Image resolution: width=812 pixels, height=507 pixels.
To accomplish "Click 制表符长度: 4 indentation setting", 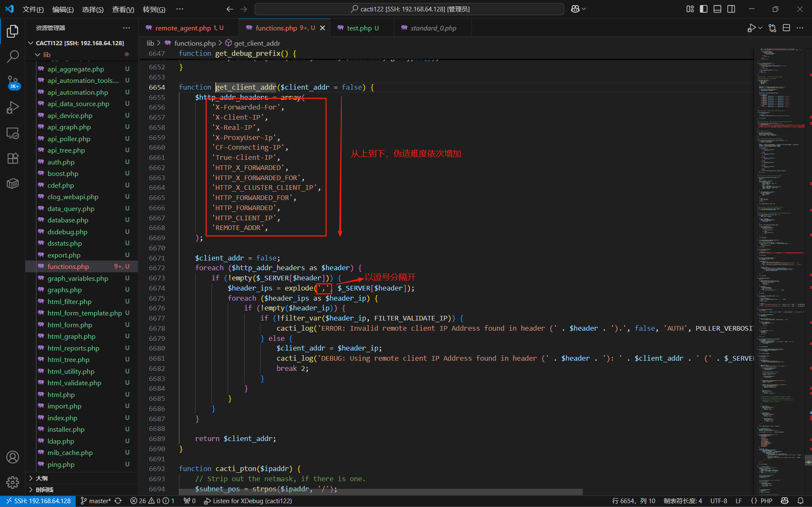I will pyautogui.click(x=683, y=501).
